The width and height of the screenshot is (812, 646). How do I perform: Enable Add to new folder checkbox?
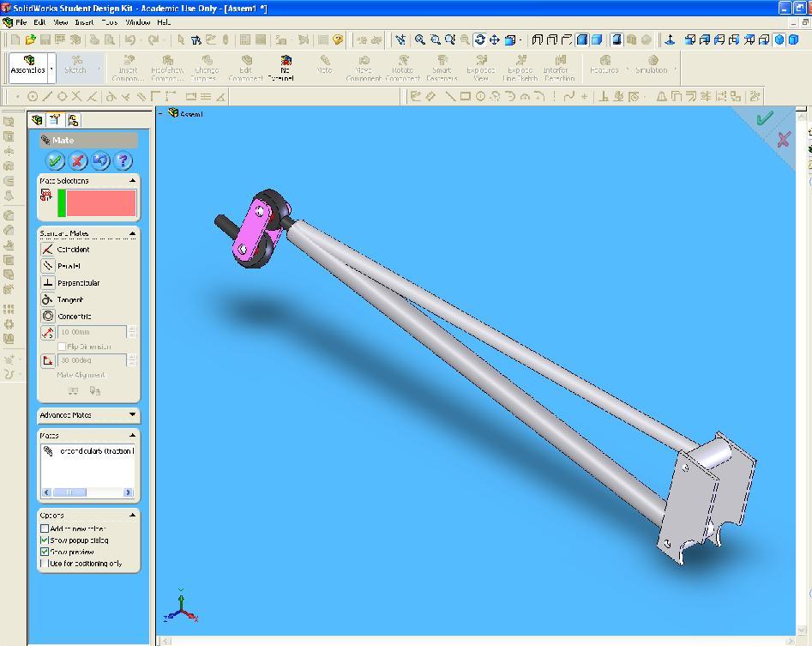pyautogui.click(x=45, y=529)
